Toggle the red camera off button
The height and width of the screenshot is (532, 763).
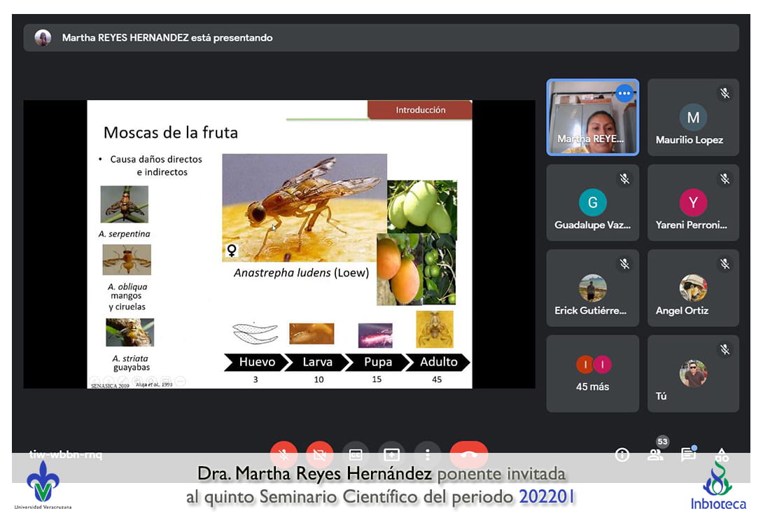coord(319,454)
